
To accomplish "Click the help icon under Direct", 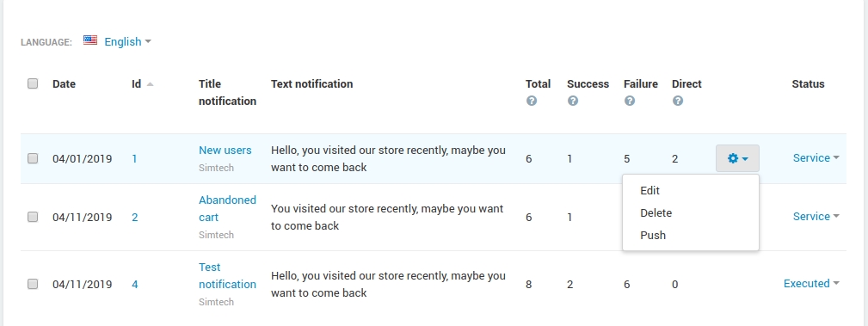I will pyautogui.click(x=678, y=101).
